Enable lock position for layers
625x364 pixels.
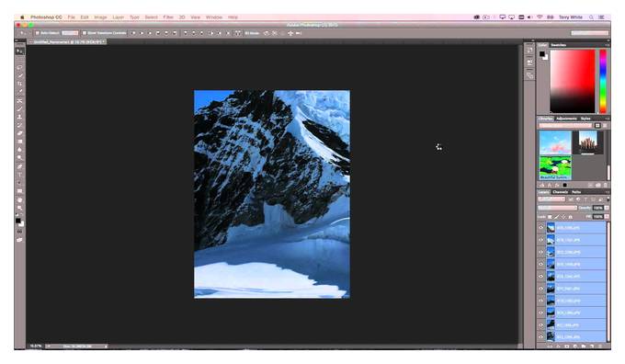[563, 217]
